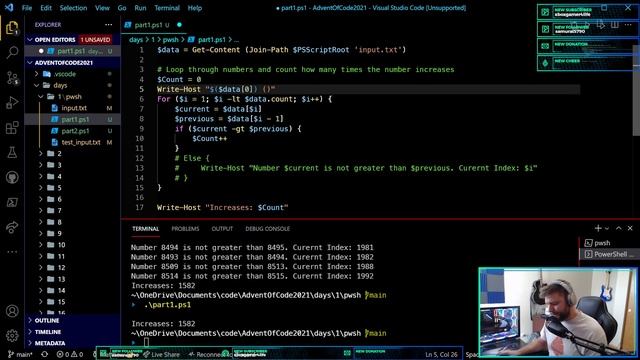Open the GitHub view in activity bar
This screenshot has width=640, height=360.
[x=12, y=177]
